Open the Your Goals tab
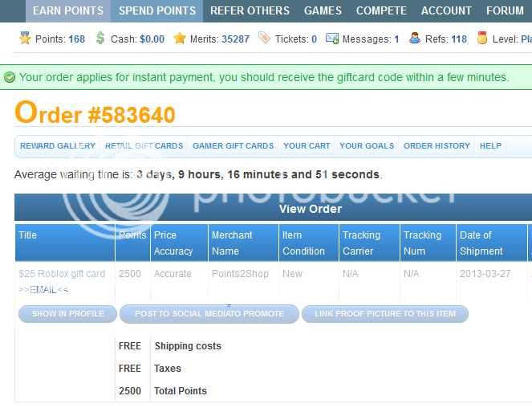The height and width of the screenshot is (408, 532). [367, 146]
